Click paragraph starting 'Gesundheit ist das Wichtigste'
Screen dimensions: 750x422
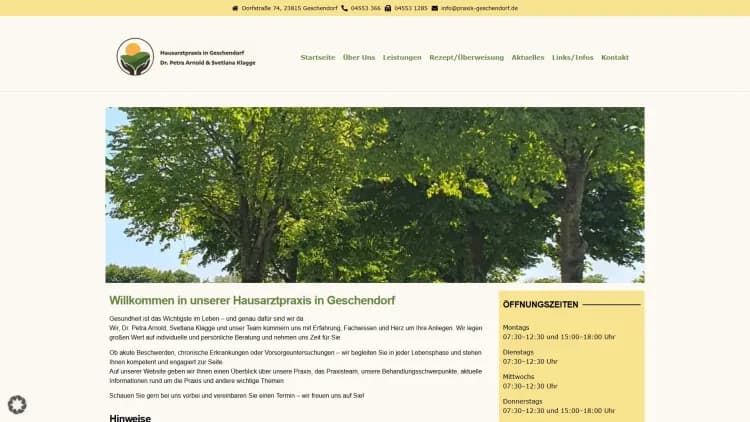[296, 328]
